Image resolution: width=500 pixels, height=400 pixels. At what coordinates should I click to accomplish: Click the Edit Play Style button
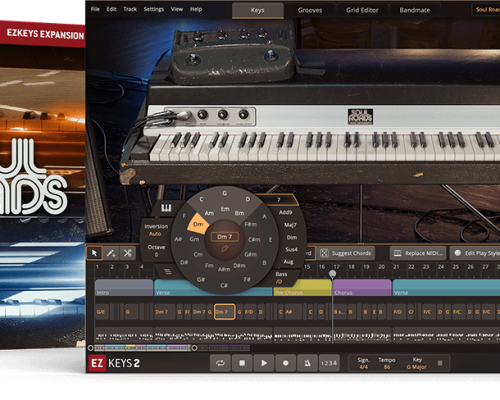tap(475, 253)
